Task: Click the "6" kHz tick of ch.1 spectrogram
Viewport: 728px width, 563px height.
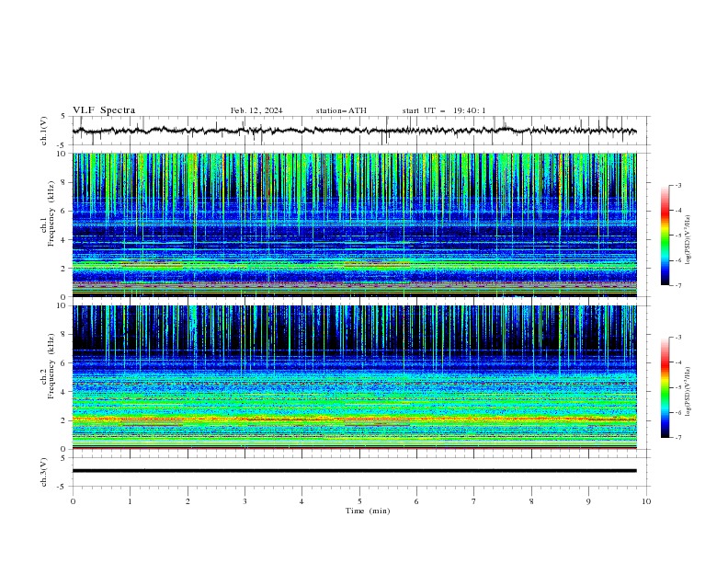Action: click(x=64, y=211)
